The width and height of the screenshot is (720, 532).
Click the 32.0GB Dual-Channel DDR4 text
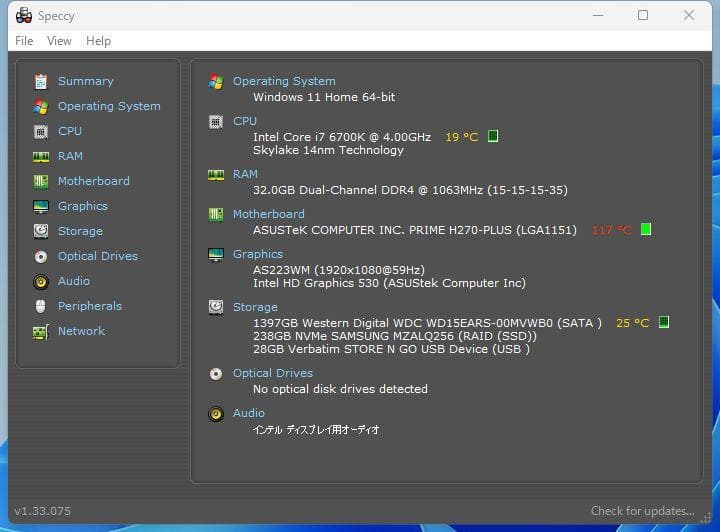411,190
